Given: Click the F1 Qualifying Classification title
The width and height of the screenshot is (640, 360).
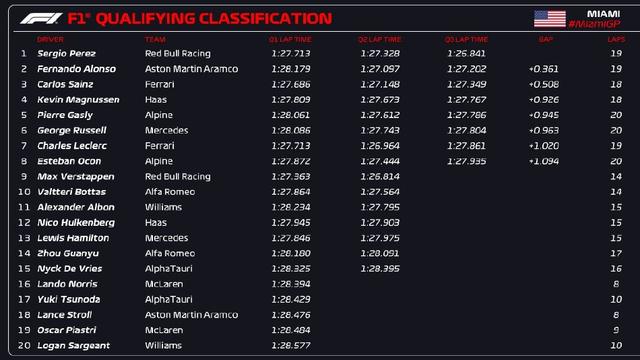Looking at the screenshot, I should click(x=200, y=18).
